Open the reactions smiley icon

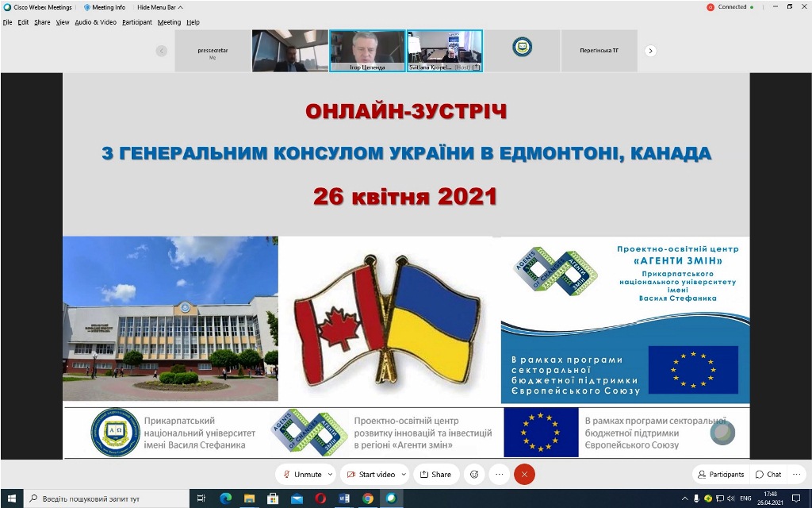[x=474, y=474]
